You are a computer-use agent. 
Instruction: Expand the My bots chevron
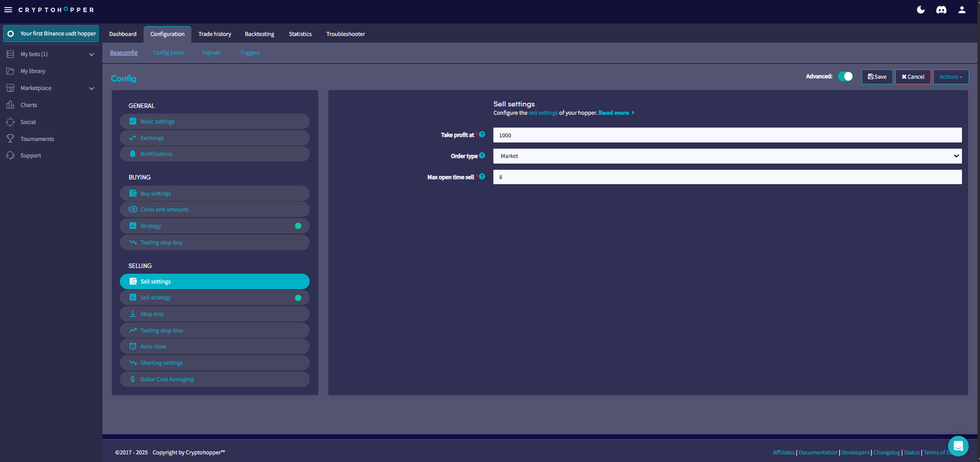(92, 55)
